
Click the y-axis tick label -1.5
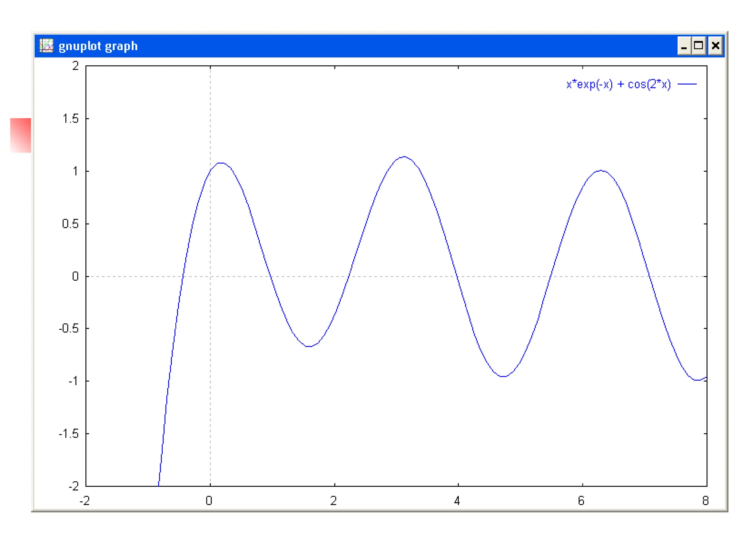69,433
